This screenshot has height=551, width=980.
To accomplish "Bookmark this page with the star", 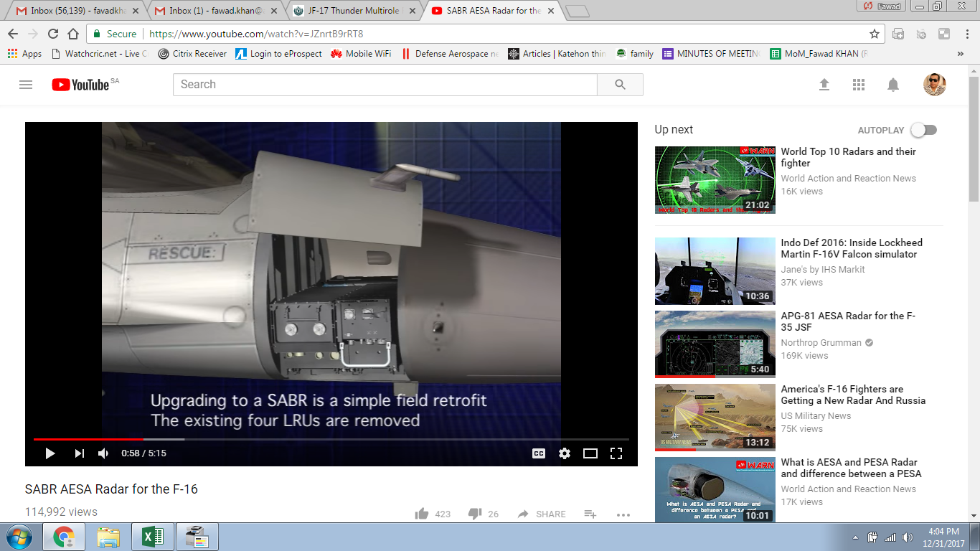I will [875, 34].
